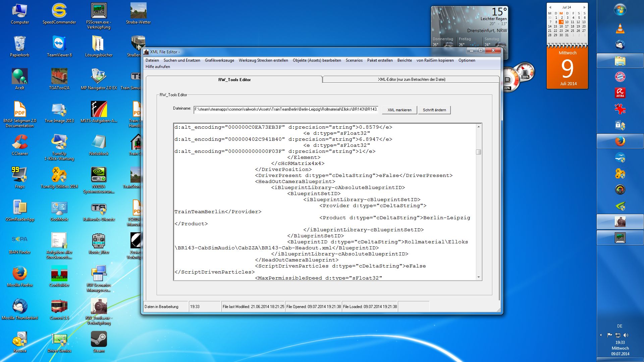Open the Dateien menu

pyautogui.click(x=152, y=60)
